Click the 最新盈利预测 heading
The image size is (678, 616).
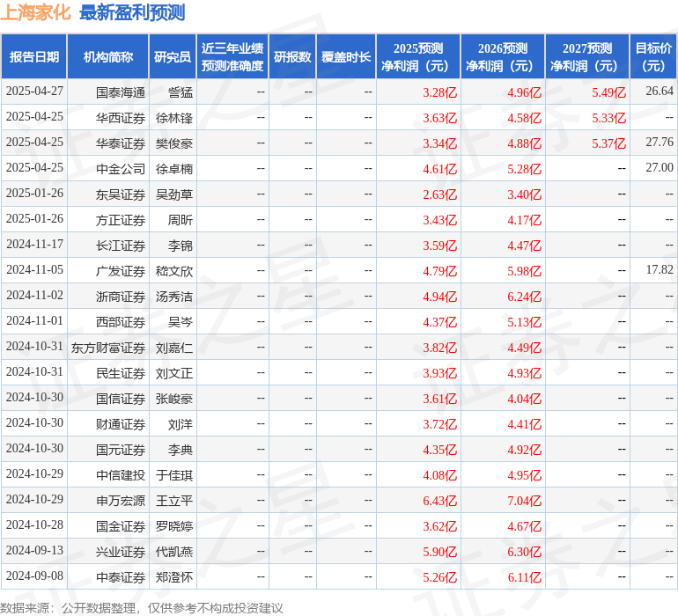pyautogui.click(x=132, y=12)
